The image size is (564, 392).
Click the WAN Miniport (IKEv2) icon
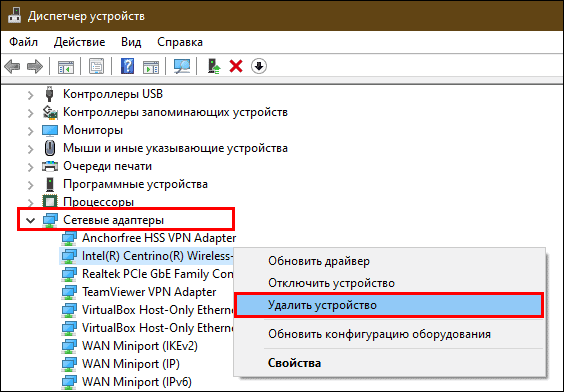(x=69, y=346)
